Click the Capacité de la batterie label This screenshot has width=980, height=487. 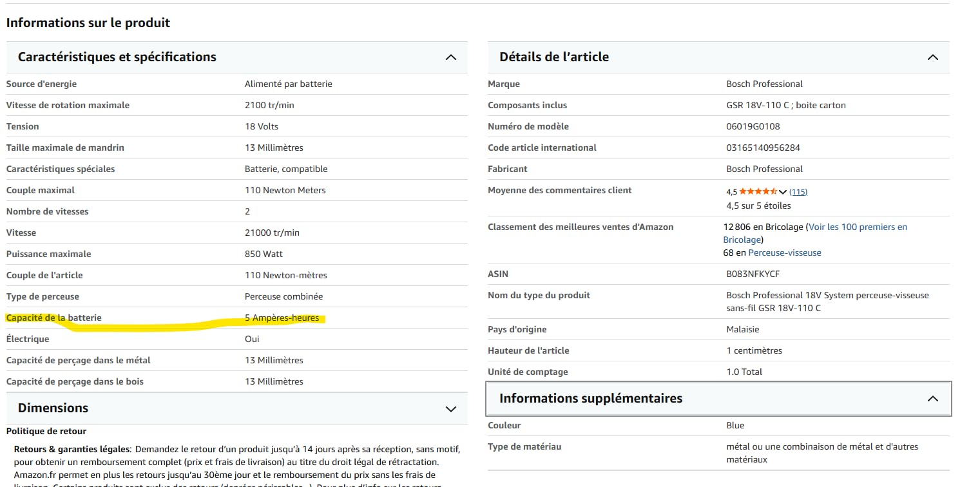pyautogui.click(x=53, y=318)
